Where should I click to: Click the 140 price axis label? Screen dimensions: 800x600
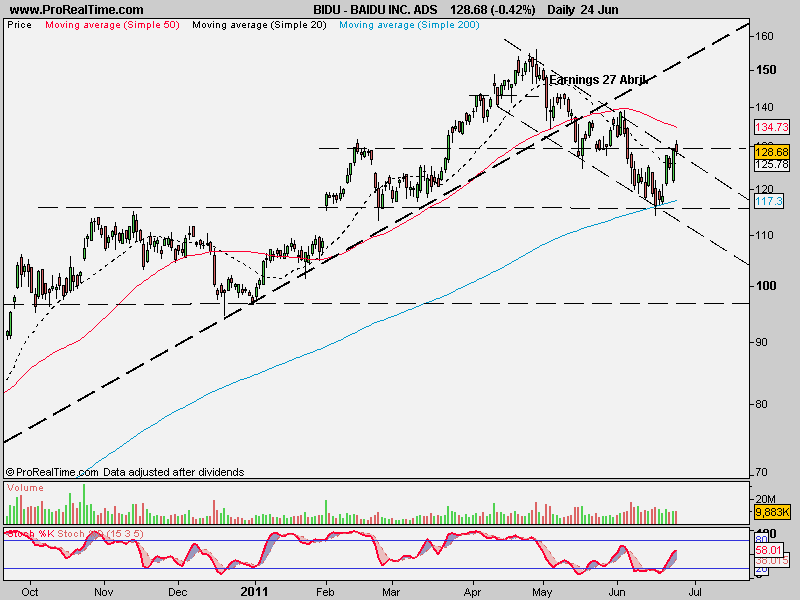[x=764, y=107]
